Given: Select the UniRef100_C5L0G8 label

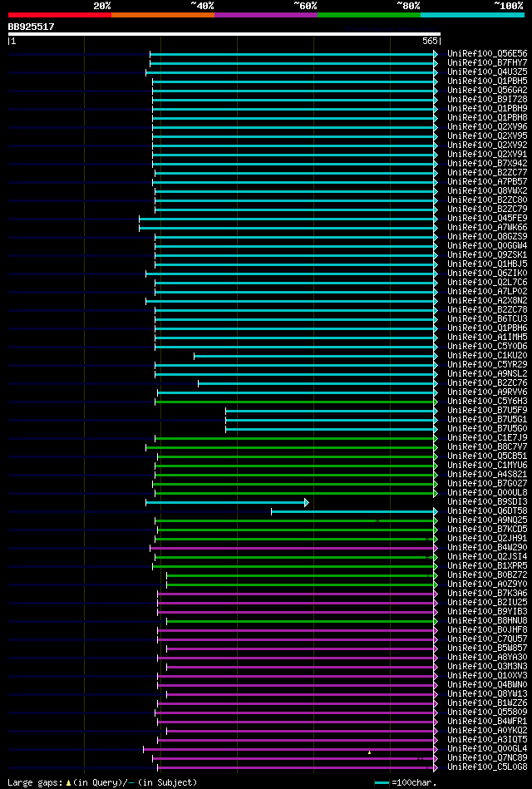Looking at the screenshot, I should 488,767.
